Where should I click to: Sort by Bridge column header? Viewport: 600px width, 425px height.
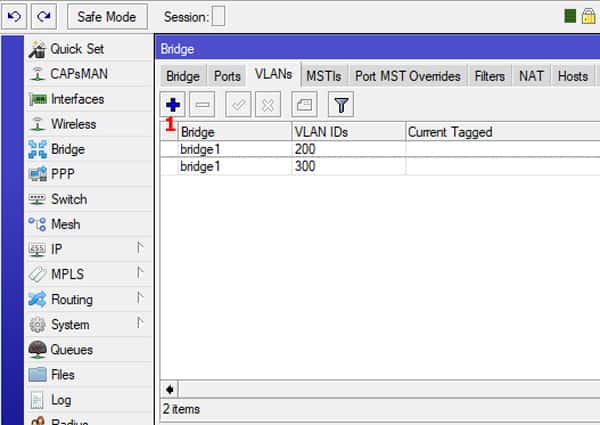(x=235, y=132)
